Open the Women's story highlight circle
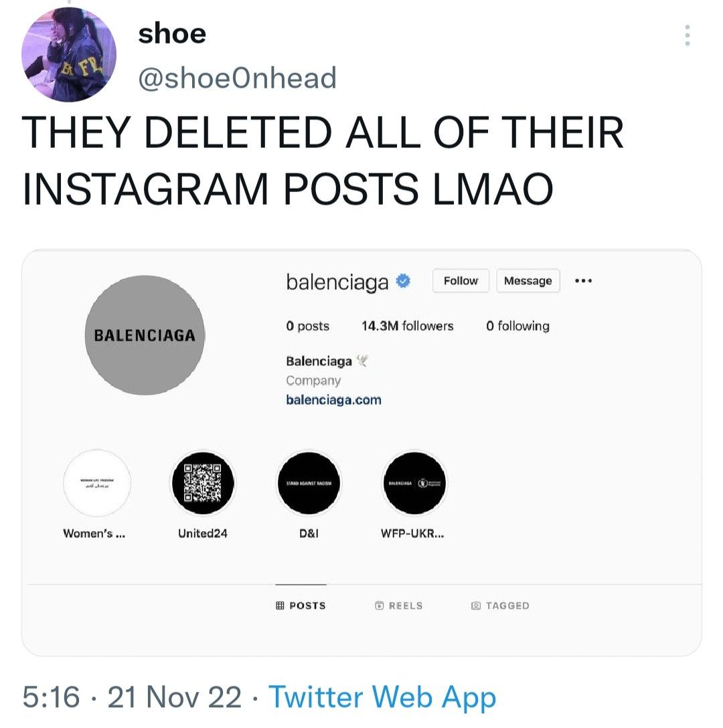Viewport: 723px width, 728px height. click(x=97, y=483)
